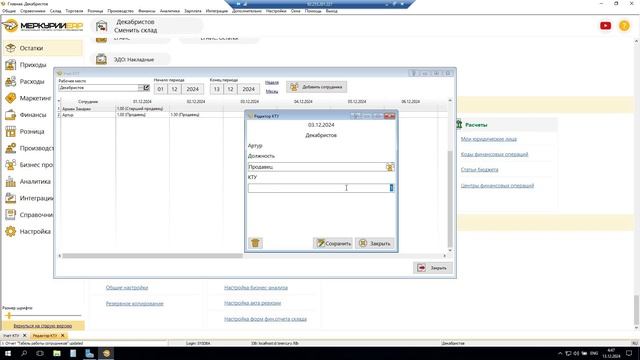Open Windows taskbar search
The width and height of the screenshot is (640, 360).
click(24, 353)
